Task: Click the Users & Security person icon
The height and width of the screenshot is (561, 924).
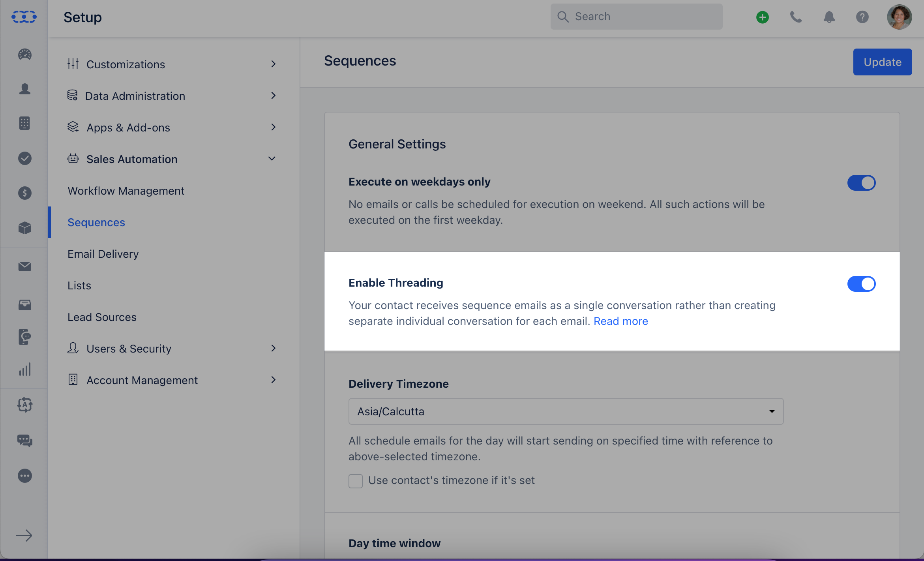Action: (73, 348)
